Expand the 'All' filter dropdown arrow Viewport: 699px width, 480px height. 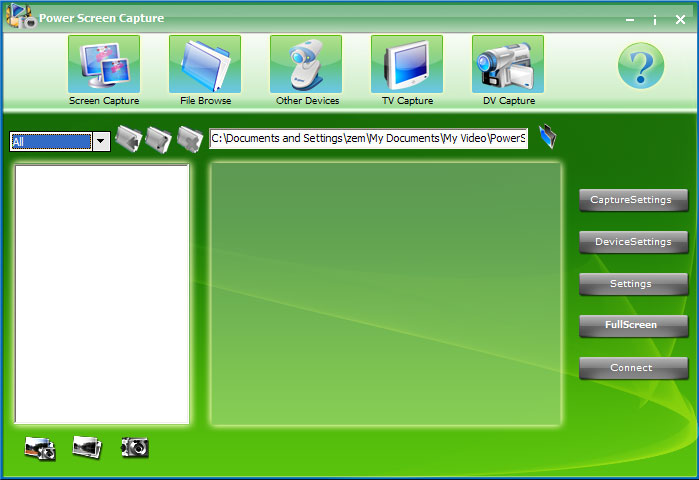101,141
